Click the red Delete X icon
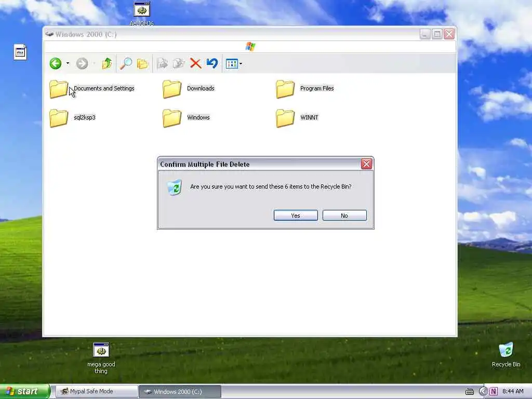 195,63
